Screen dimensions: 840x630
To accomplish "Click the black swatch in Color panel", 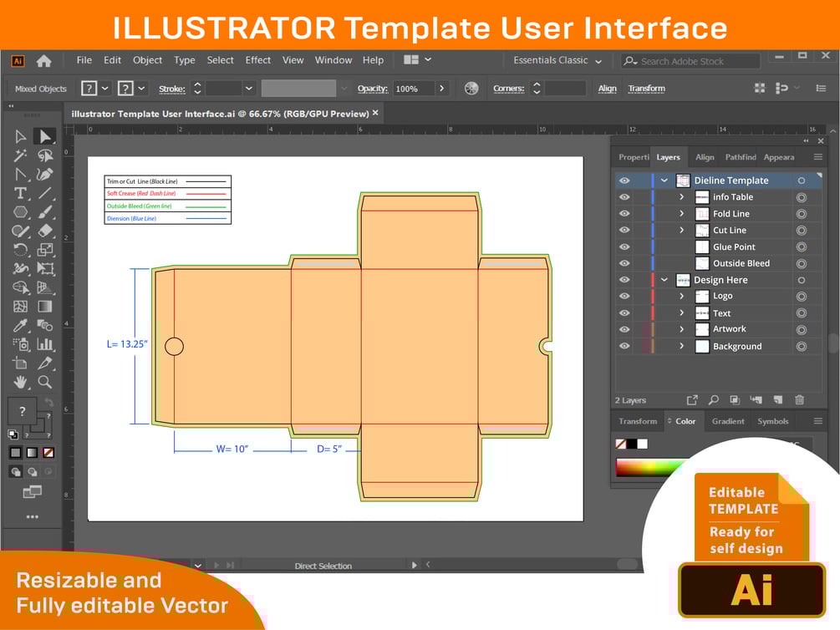I will click(x=632, y=444).
